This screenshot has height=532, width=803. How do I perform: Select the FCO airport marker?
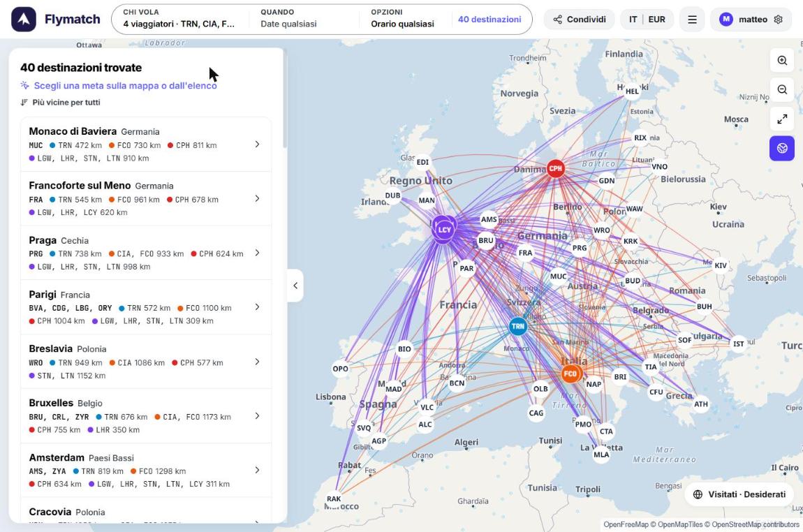[x=570, y=374]
